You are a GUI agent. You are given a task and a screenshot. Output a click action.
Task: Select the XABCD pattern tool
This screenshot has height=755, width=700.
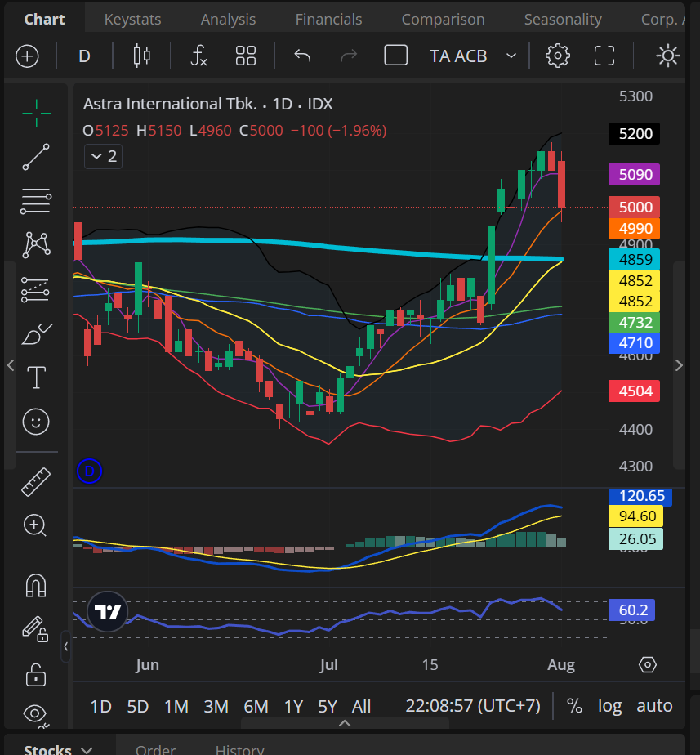click(x=36, y=244)
